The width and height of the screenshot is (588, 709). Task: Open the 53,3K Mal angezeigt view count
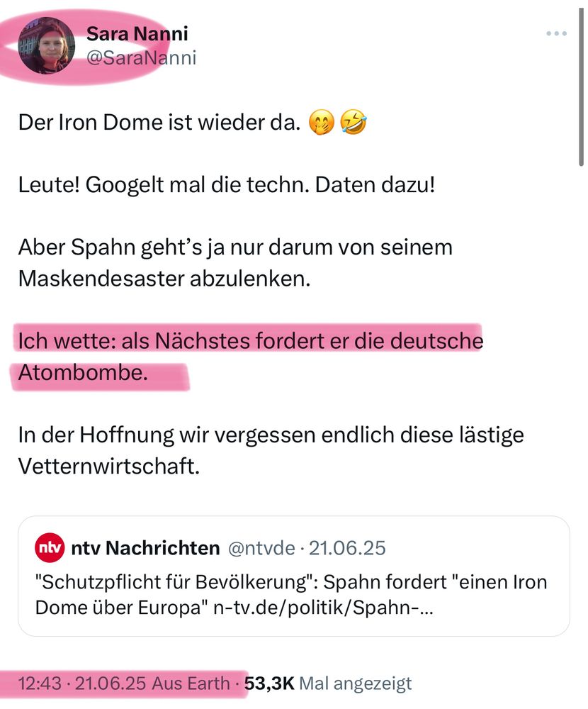[x=328, y=683]
